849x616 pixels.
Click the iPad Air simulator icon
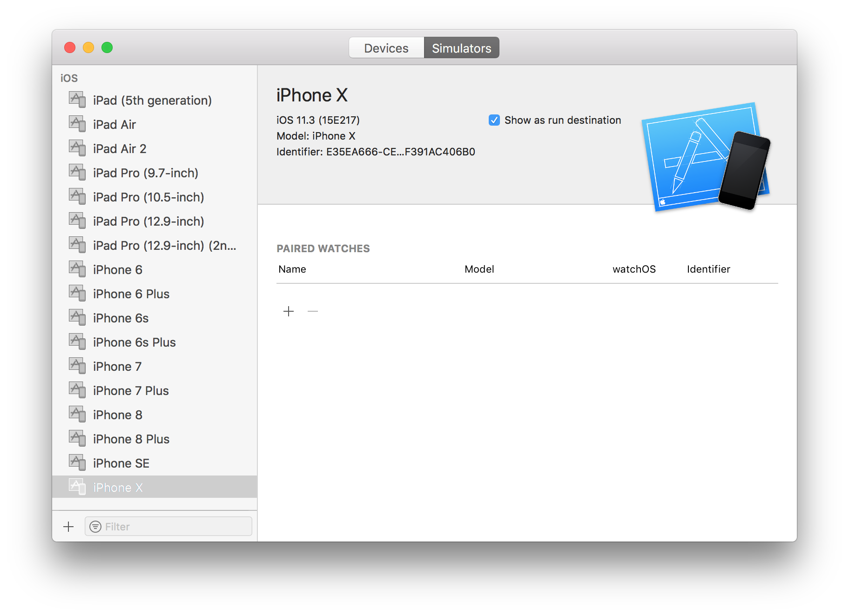tap(77, 123)
